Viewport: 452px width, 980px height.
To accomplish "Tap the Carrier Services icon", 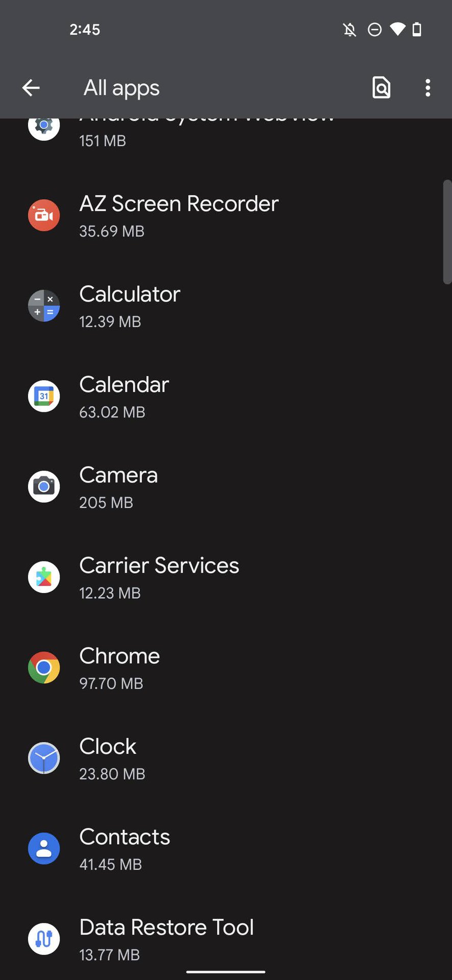I will coord(44,577).
